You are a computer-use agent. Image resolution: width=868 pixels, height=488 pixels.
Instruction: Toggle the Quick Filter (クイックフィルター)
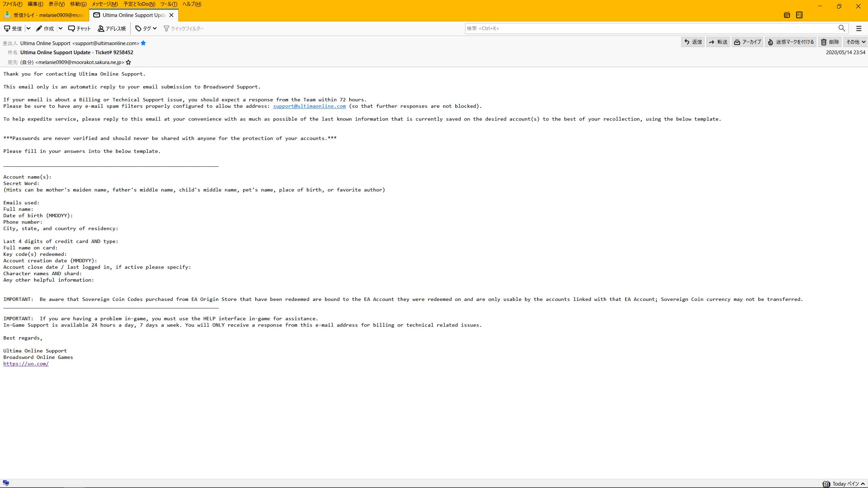coord(183,28)
